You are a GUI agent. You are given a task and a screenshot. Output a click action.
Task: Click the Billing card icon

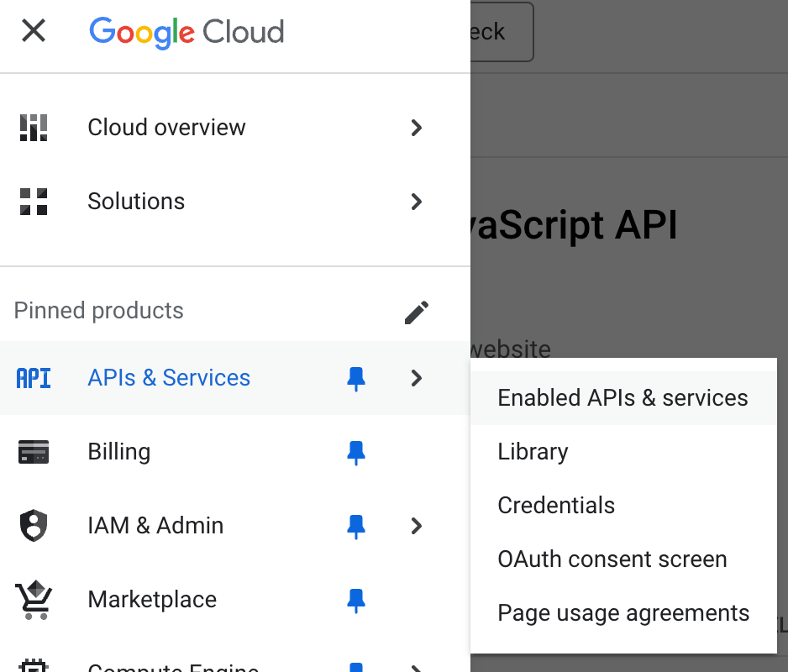[x=34, y=452]
